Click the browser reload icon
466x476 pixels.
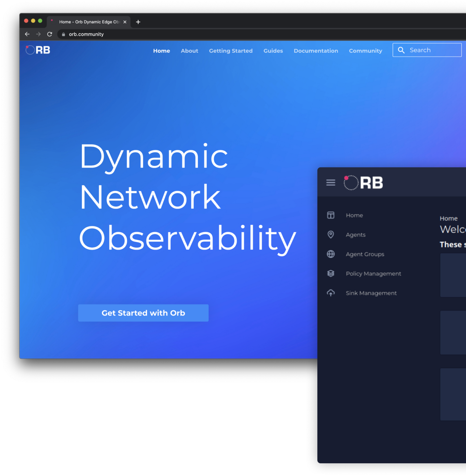coord(50,34)
